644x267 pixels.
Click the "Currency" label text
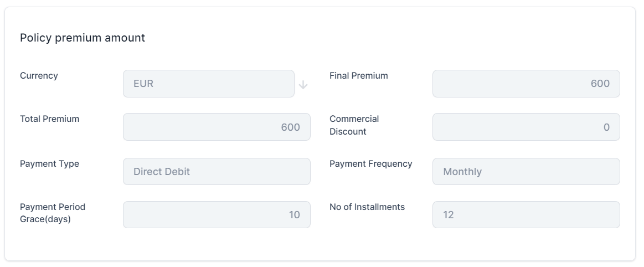[39, 75]
